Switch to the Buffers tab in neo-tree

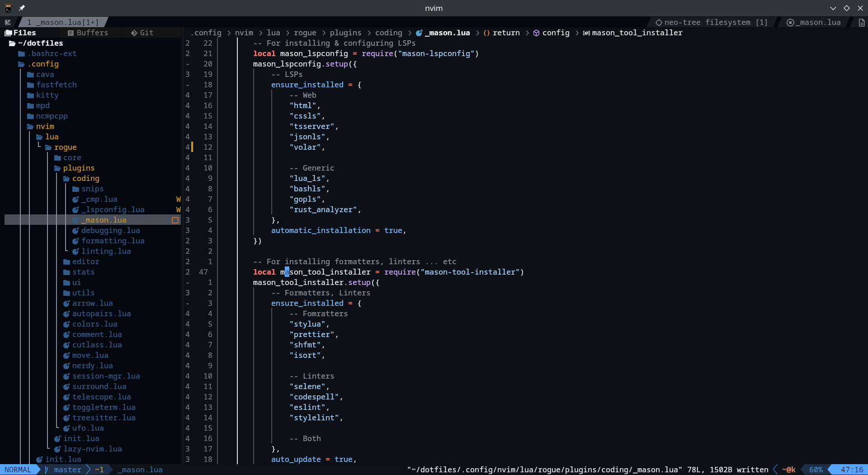88,33
